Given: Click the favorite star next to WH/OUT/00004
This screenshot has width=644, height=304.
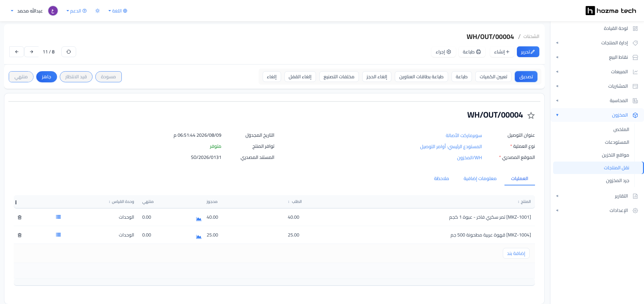Looking at the screenshot, I should click(531, 116).
